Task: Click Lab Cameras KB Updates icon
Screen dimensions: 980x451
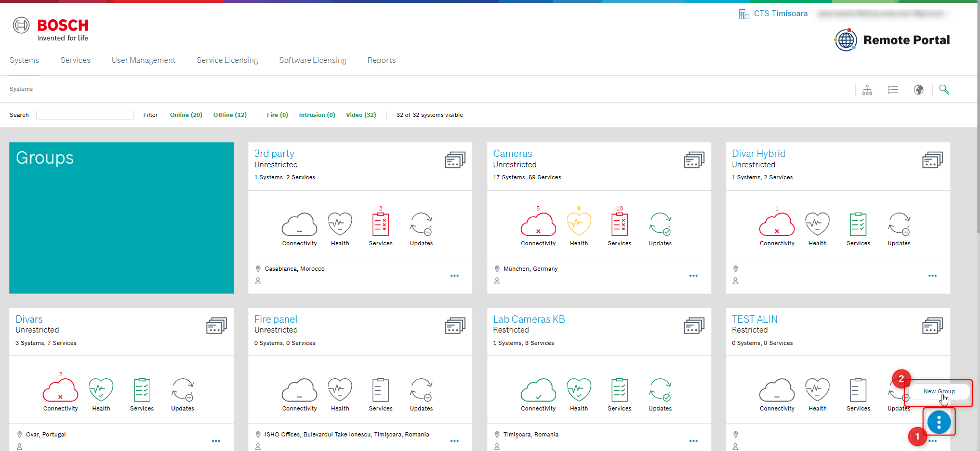Action: point(660,390)
